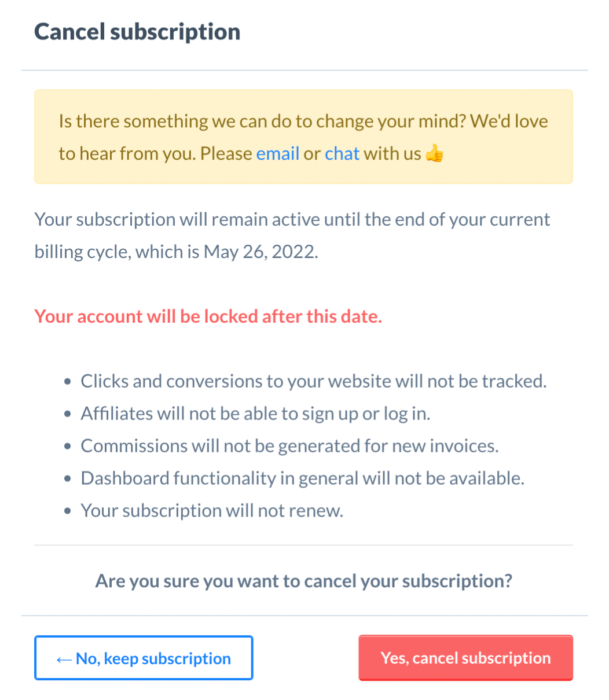This screenshot has width=609, height=700.
Task: Open the email link in the notice
Action: click(278, 153)
